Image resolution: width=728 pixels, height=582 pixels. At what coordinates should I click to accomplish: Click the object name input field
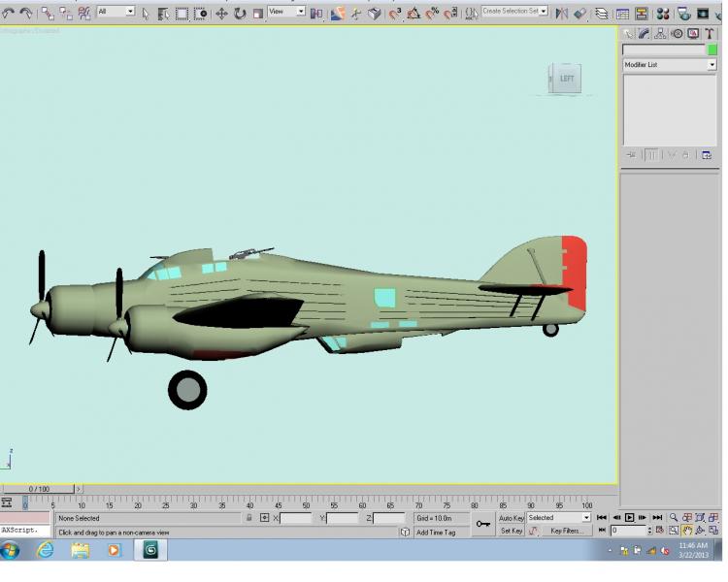[x=664, y=49]
